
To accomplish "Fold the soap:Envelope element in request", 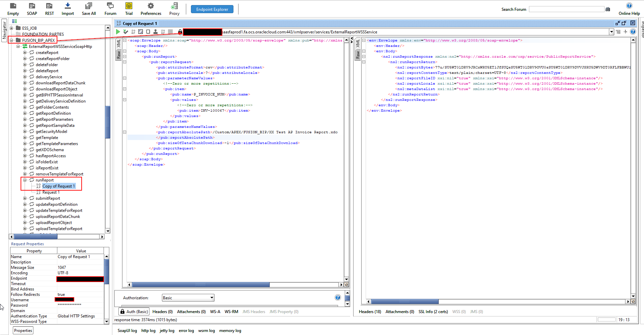I will (x=124, y=40).
